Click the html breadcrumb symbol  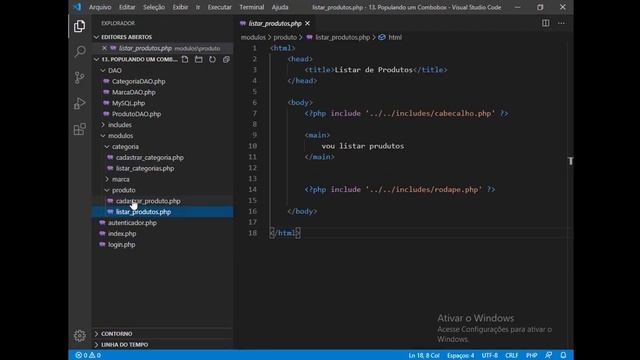(x=395, y=38)
